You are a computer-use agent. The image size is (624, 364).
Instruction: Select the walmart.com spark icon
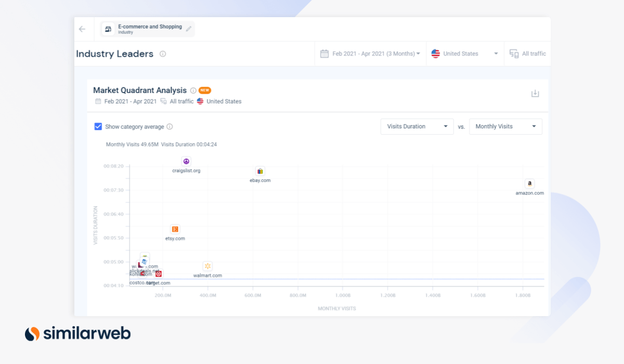[x=207, y=266]
